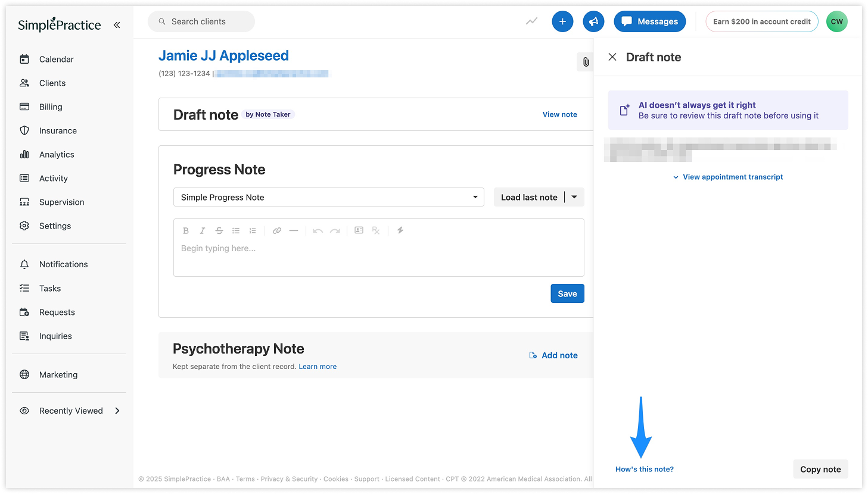
Task: Redo edit in editor
Action: tap(335, 230)
